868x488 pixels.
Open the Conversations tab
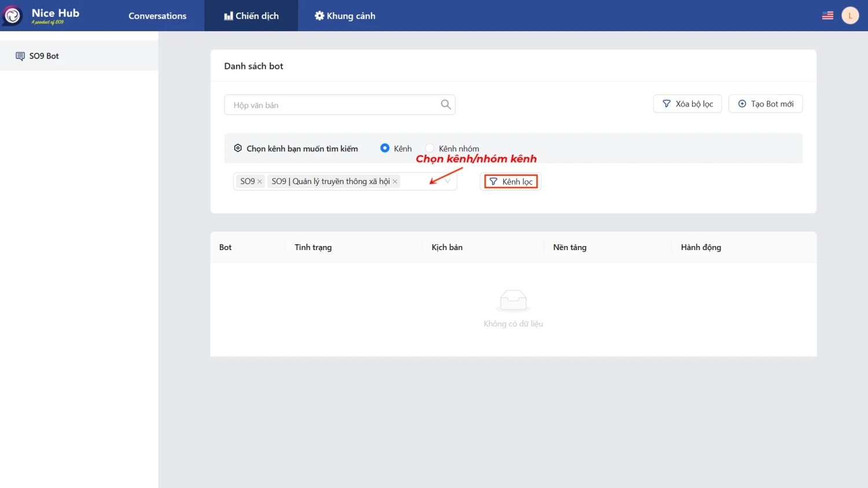tap(157, 16)
